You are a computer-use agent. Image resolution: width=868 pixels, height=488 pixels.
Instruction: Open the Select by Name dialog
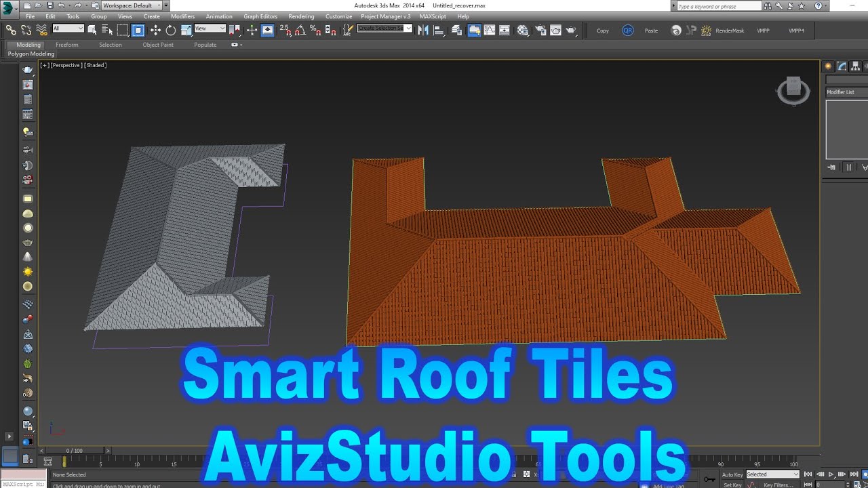107,30
